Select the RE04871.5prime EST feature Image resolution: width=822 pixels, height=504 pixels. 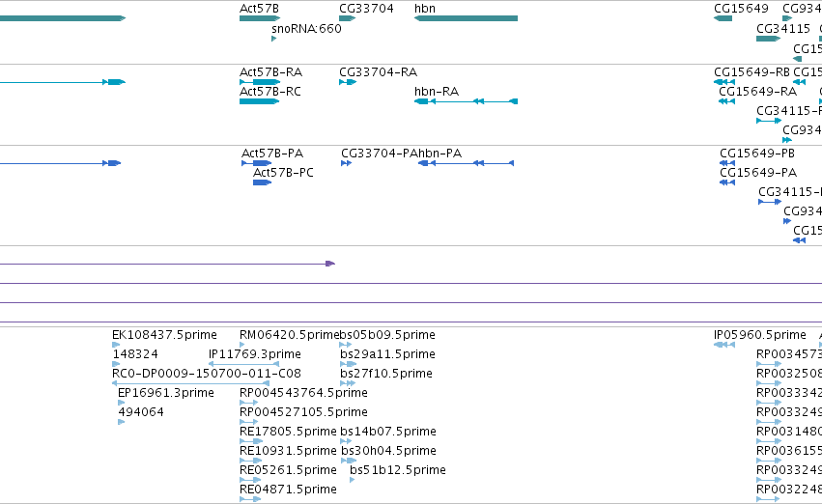pos(250,499)
